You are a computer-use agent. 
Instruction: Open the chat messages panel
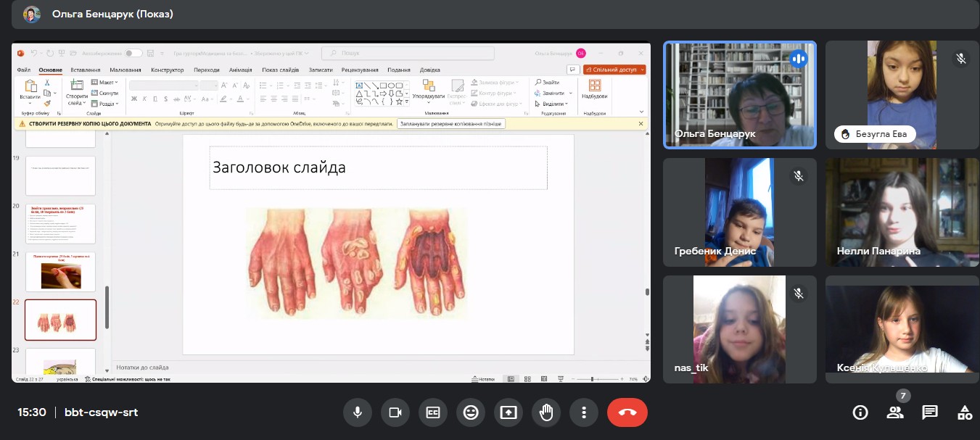click(930, 412)
